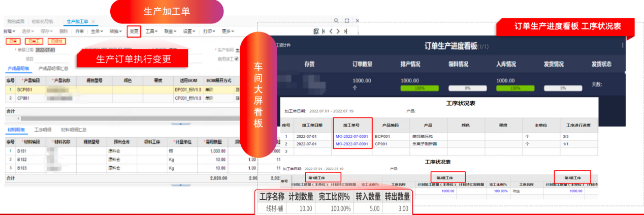This screenshot has width=644, height=215.
Task: Click the collapse handle above 材料明细 tabs
Action: pyautogui.click(x=181, y=124)
